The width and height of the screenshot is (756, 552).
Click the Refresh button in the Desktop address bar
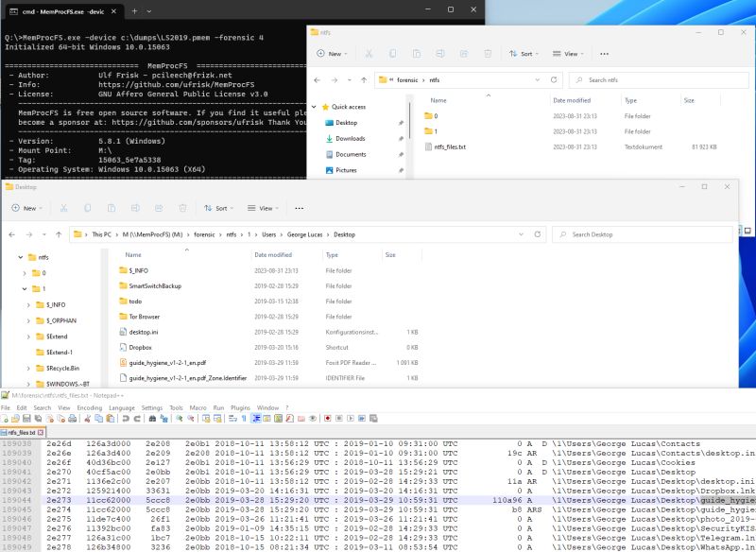(x=539, y=233)
